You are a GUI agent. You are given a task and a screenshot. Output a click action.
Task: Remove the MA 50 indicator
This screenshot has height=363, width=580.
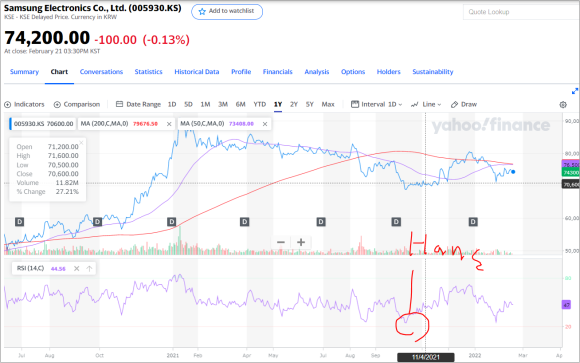click(x=265, y=124)
